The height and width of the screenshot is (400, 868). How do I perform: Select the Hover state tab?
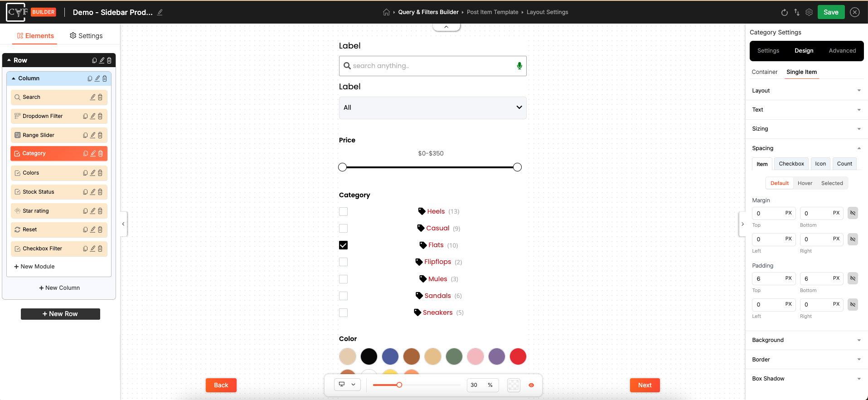point(805,183)
